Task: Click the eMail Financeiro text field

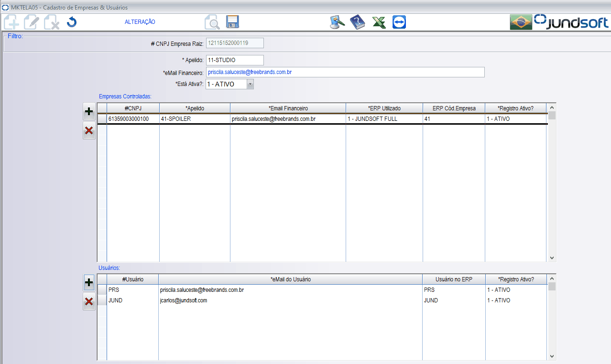Action: click(345, 72)
